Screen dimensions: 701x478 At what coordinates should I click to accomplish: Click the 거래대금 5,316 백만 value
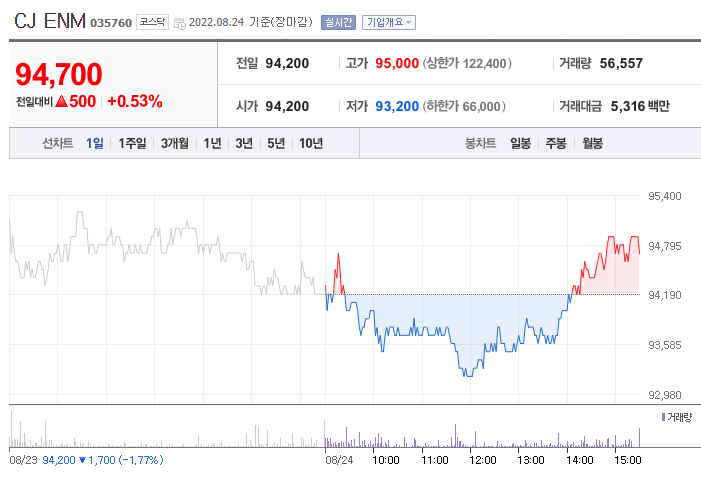pyautogui.click(x=640, y=106)
